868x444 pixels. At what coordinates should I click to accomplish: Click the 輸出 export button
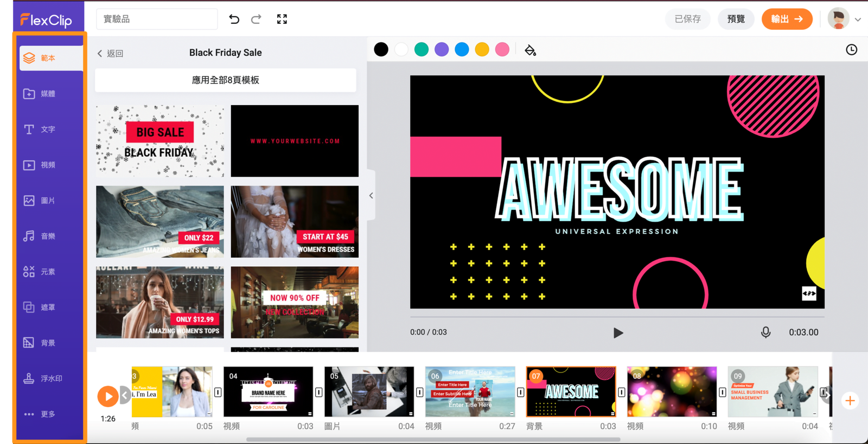[786, 19]
